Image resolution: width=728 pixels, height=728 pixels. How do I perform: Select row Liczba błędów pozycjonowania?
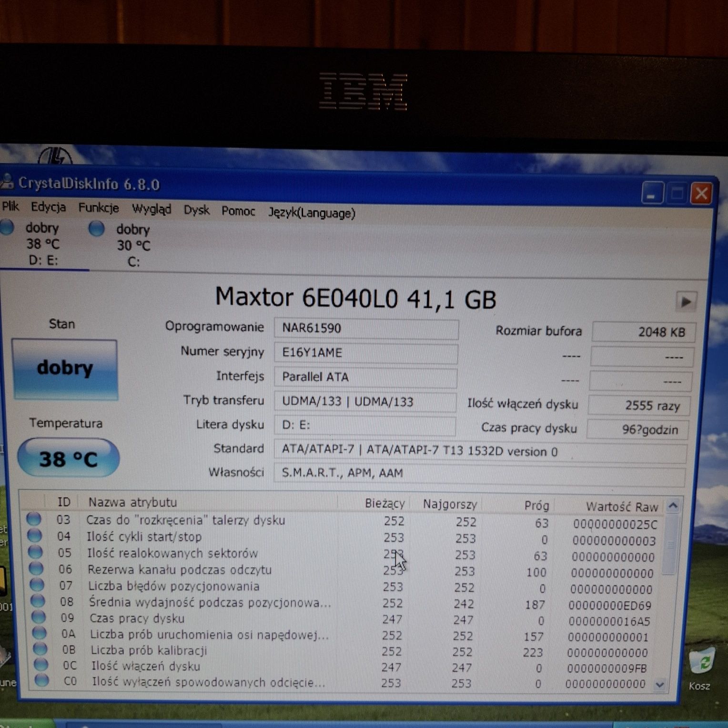[343, 586]
